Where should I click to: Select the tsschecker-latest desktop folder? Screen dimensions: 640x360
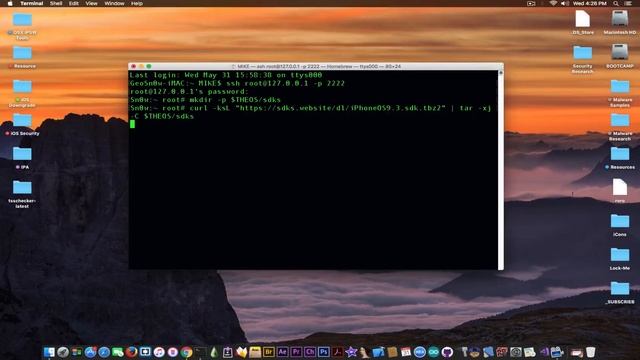click(x=22, y=194)
